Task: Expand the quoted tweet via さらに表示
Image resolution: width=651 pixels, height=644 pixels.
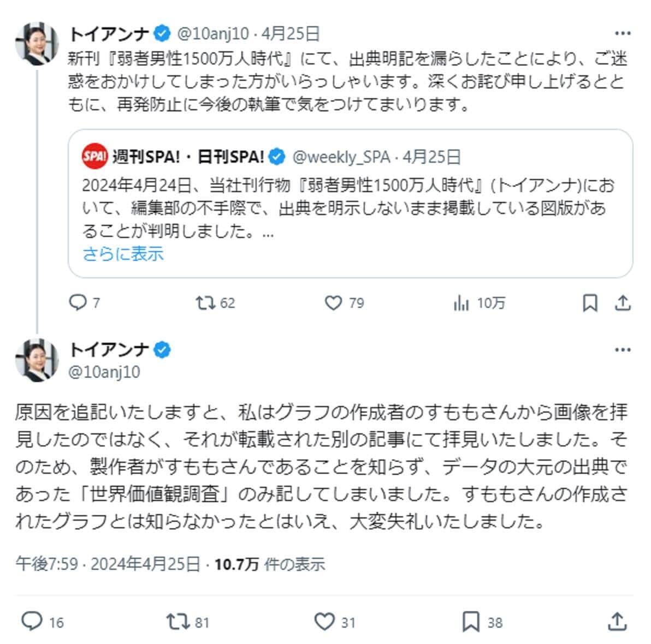Action: click(122, 254)
